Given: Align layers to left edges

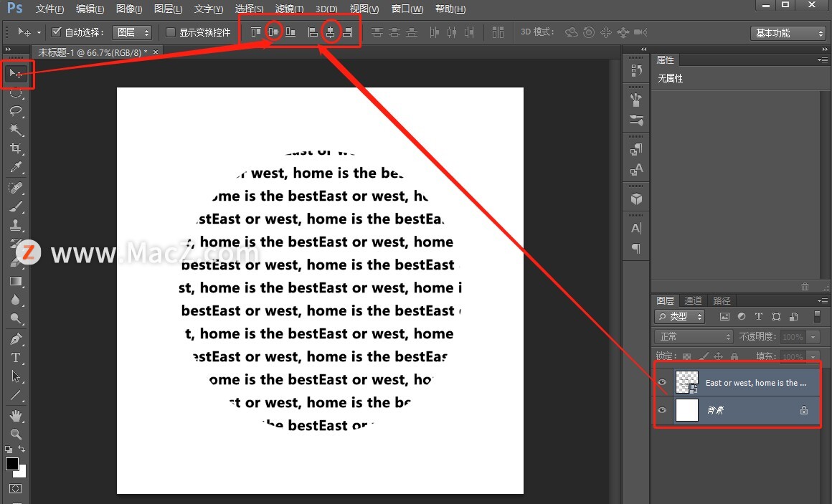Looking at the screenshot, I should point(313,32).
